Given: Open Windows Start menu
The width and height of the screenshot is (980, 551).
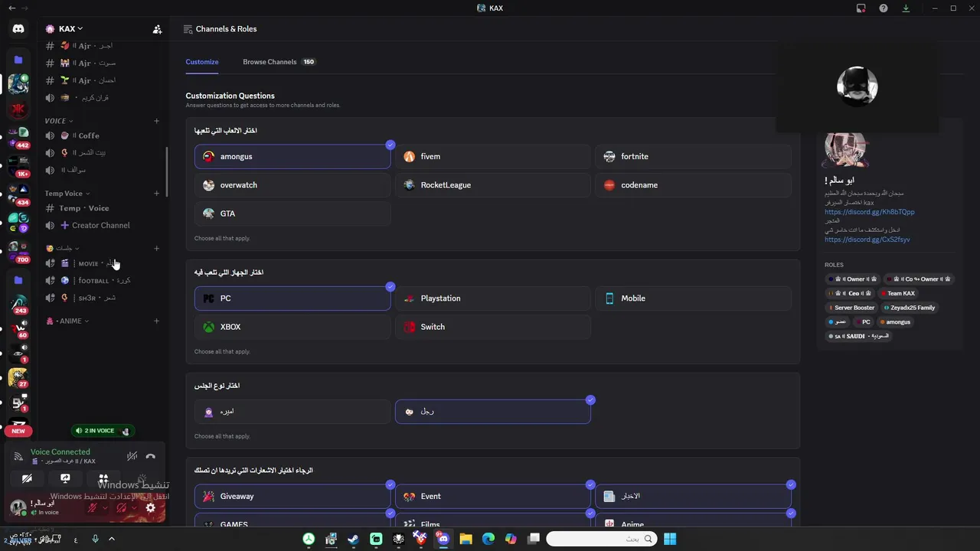Looking at the screenshot, I should [x=670, y=539].
